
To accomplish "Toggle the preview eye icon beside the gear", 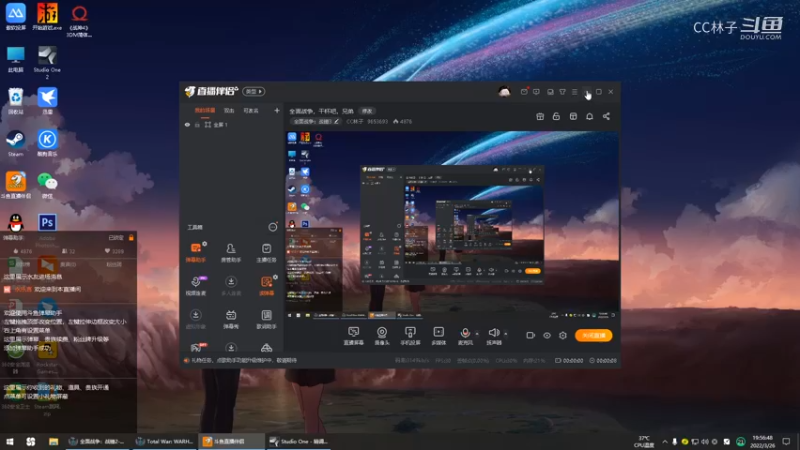I will (x=546, y=335).
